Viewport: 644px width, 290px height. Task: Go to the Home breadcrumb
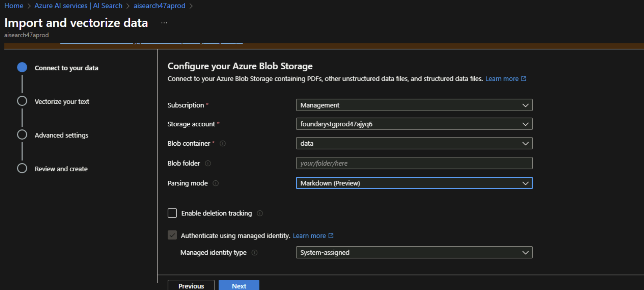(x=14, y=6)
